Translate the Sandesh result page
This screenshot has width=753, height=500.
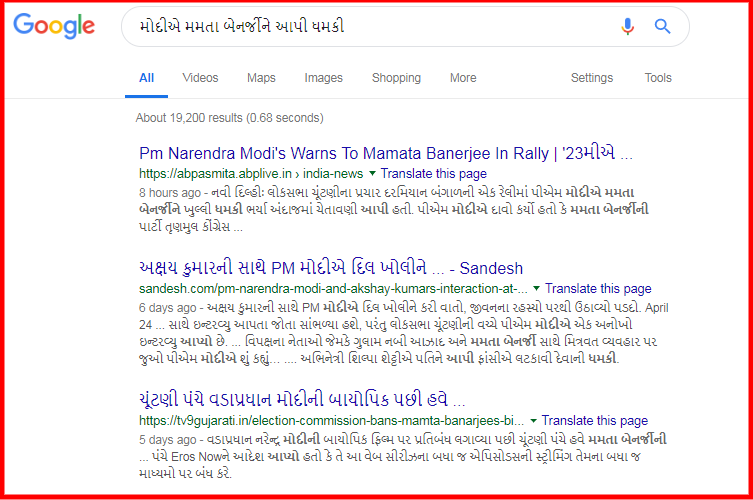click(598, 289)
